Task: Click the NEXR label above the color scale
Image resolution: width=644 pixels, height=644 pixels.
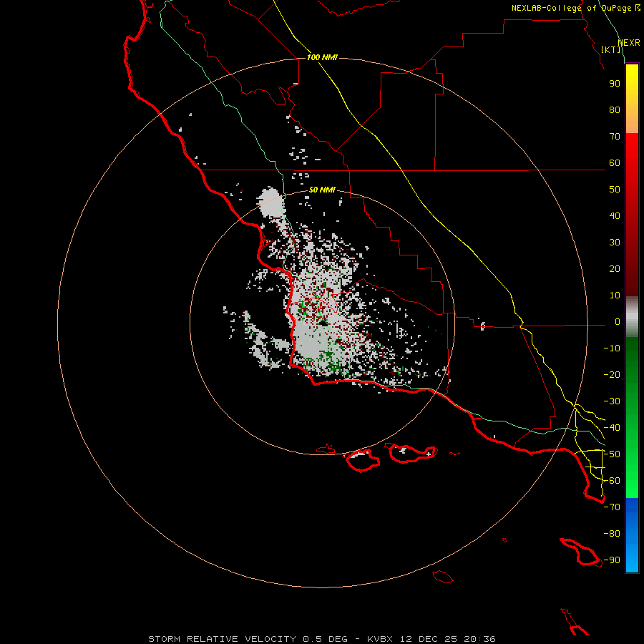Action: 629,43
